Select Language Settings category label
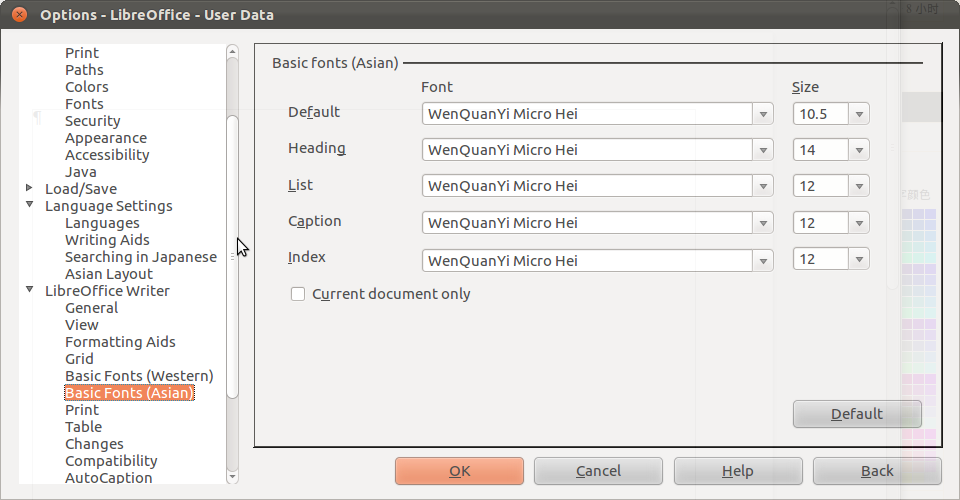Image resolution: width=960 pixels, height=500 pixels. click(x=109, y=206)
